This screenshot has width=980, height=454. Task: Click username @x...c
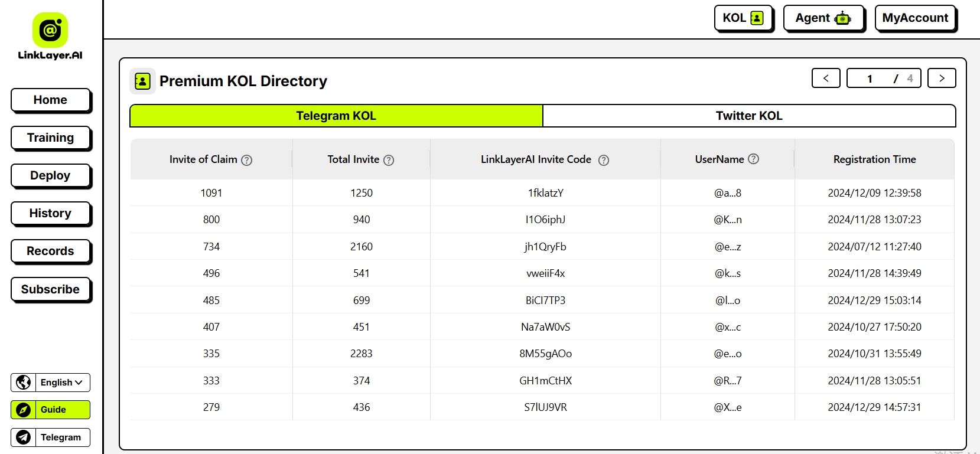(728, 327)
